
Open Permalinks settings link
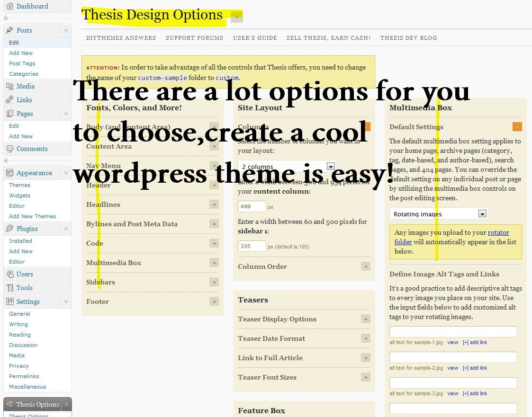click(x=24, y=376)
